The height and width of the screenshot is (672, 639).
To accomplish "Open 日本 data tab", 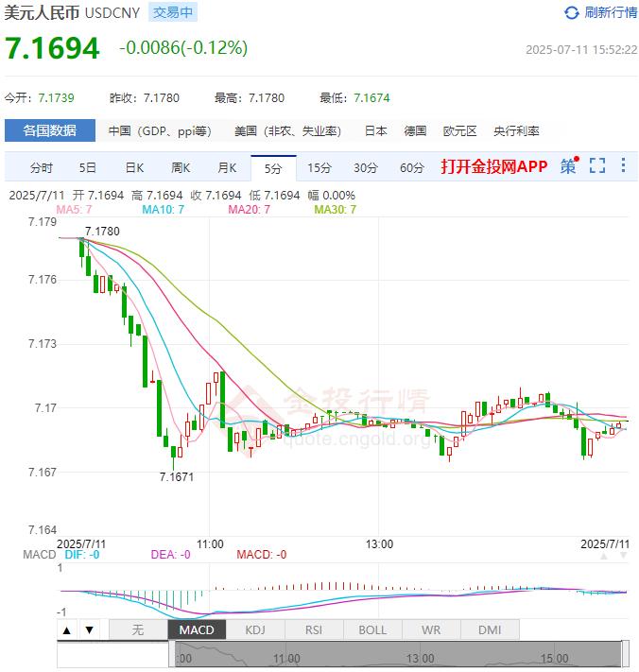I will 376,130.
